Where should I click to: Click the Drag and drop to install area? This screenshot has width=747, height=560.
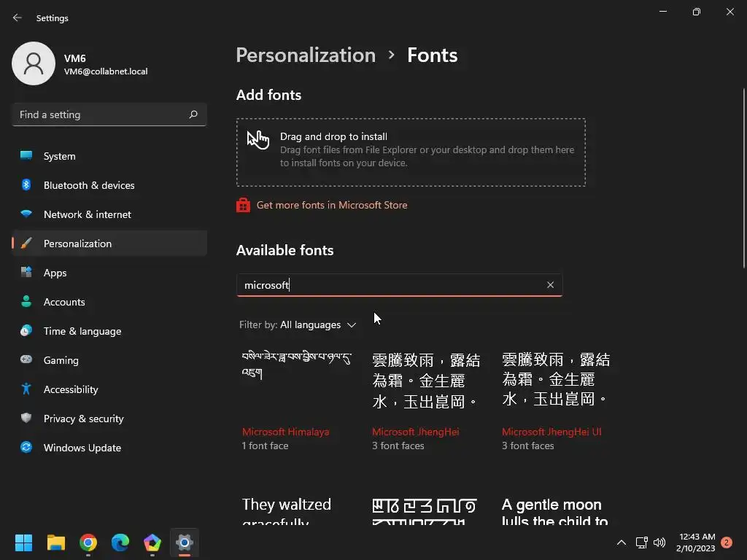pos(411,152)
